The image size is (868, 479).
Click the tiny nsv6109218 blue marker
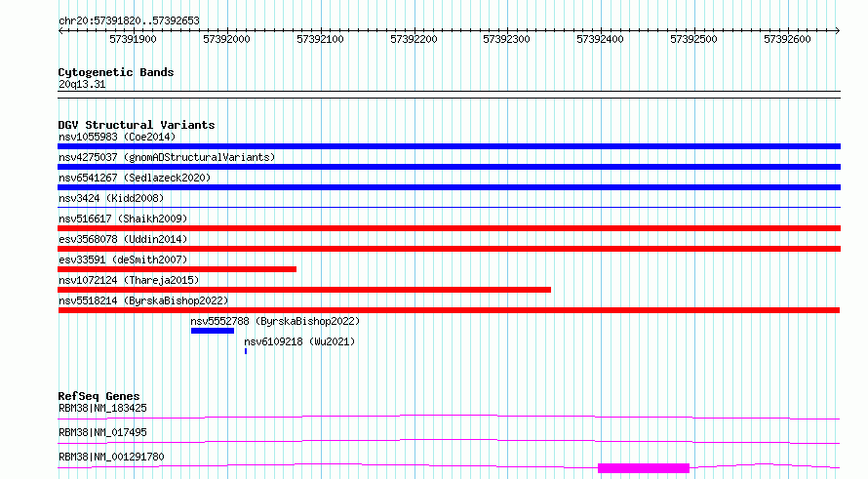245,351
